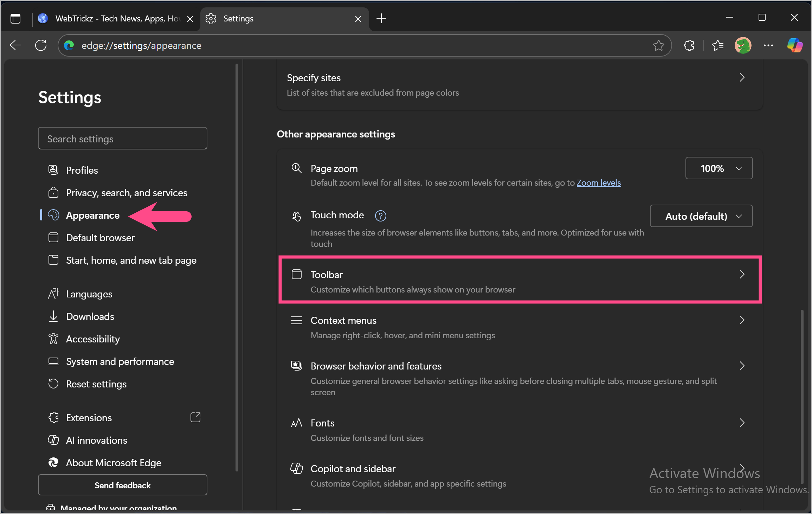The image size is (812, 514).
Task: Click inside the Search settings field
Action: tap(122, 138)
